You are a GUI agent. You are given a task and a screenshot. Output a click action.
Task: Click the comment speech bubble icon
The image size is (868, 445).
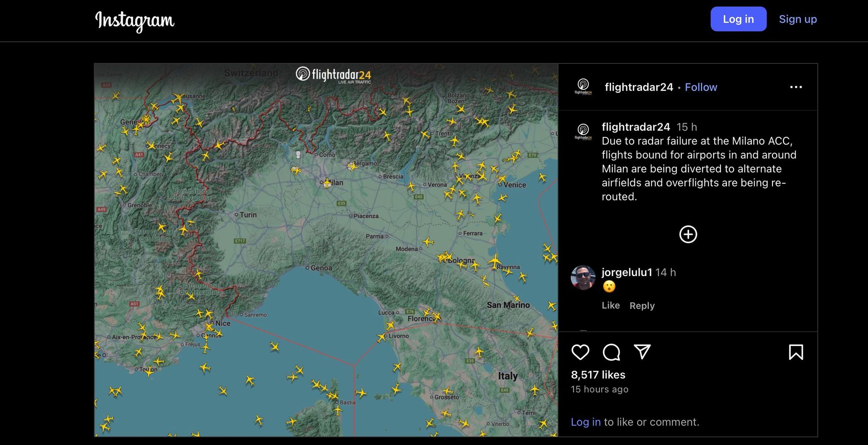point(611,352)
